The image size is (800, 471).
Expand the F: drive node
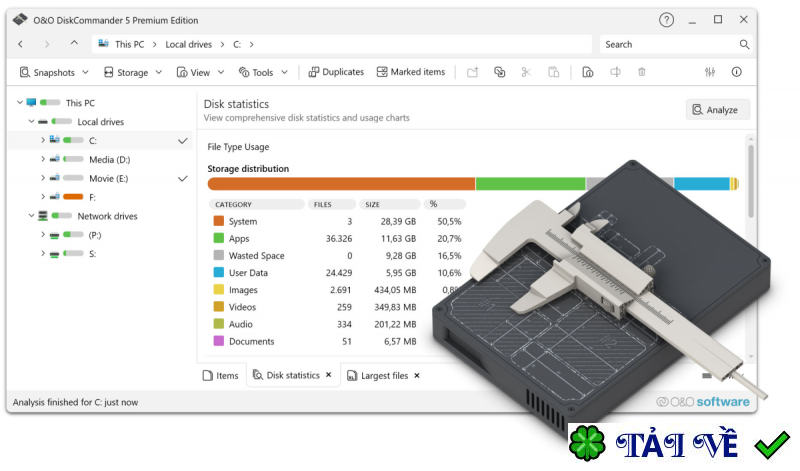(43, 196)
